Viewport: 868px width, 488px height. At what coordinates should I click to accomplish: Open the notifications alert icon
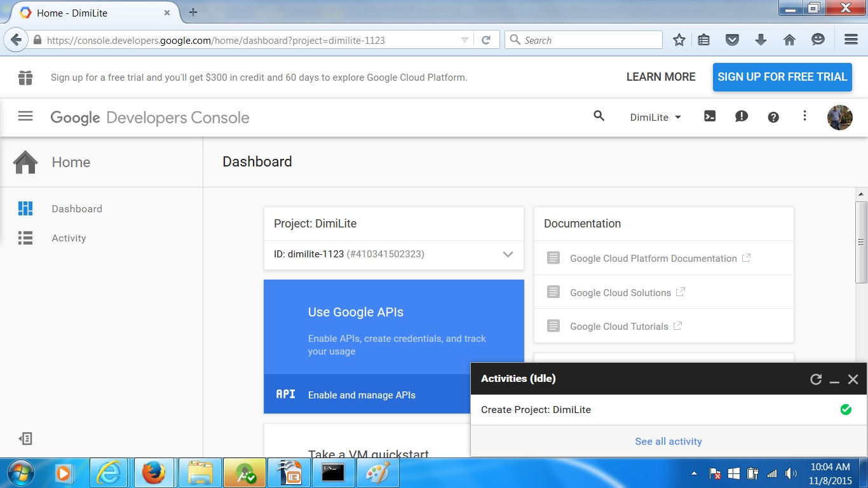click(742, 117)
